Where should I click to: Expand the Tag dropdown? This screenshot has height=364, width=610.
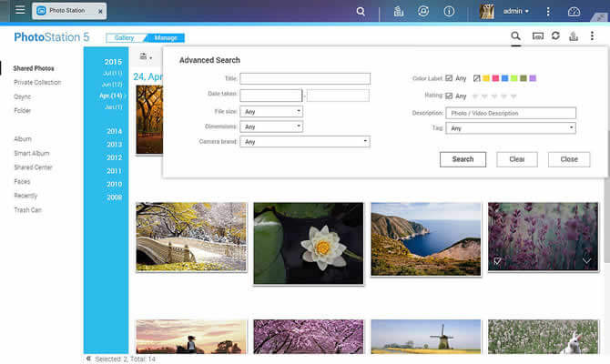coord(512,128)
